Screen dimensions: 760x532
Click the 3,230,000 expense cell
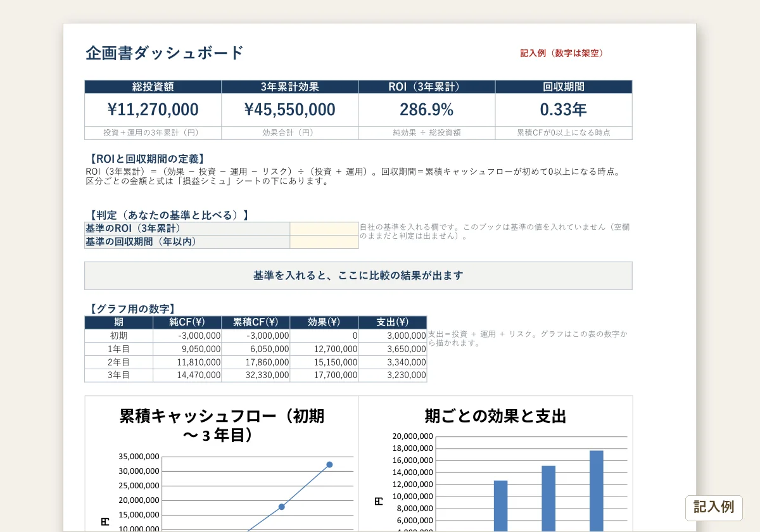coord(393,376)
